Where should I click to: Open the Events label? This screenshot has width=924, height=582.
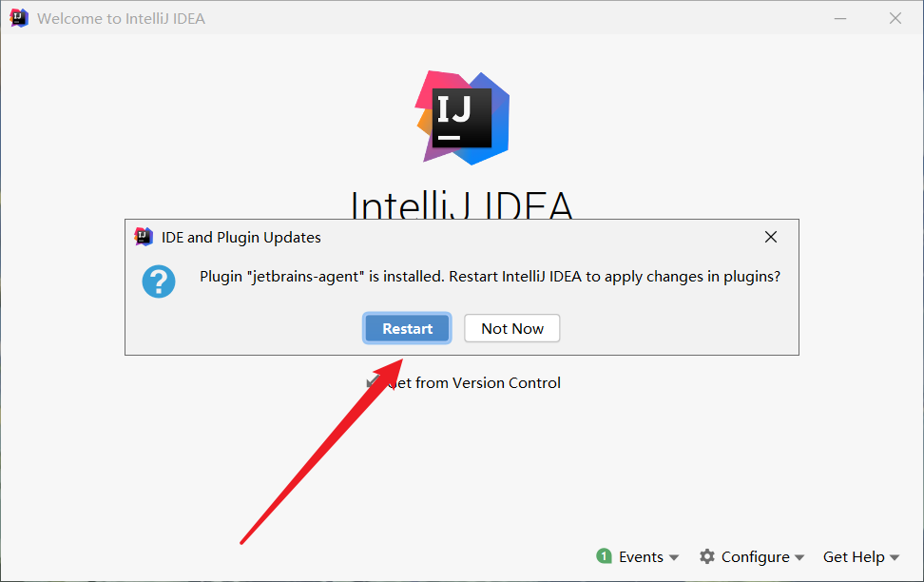point(641,556)
